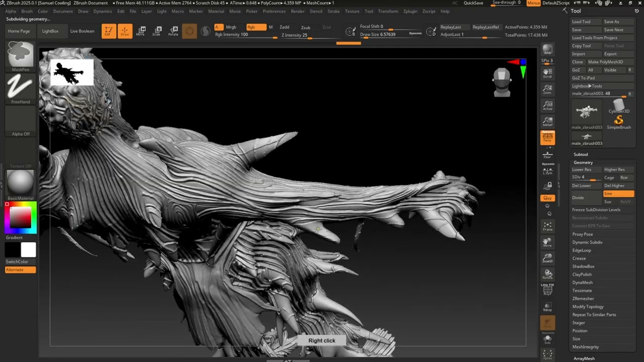The height and width of the screenshot is (362, 644).
Task: Pick a color in the color picker square
Action: point(21,217)
